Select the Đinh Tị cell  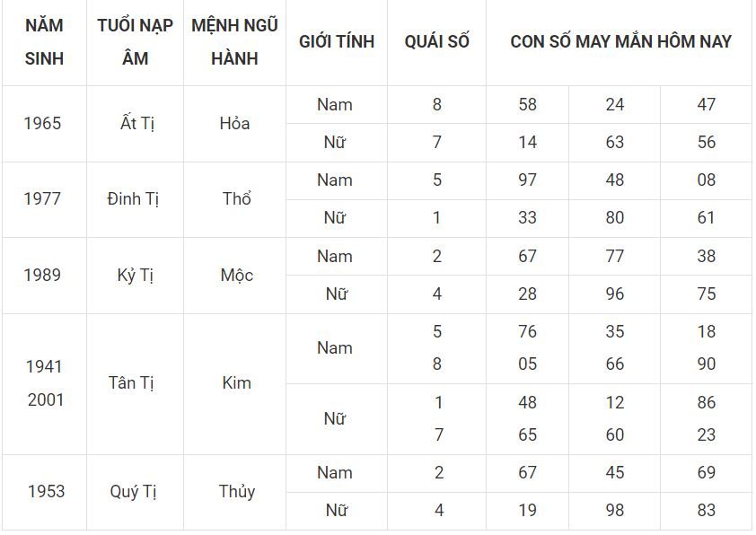pos(135,199)
